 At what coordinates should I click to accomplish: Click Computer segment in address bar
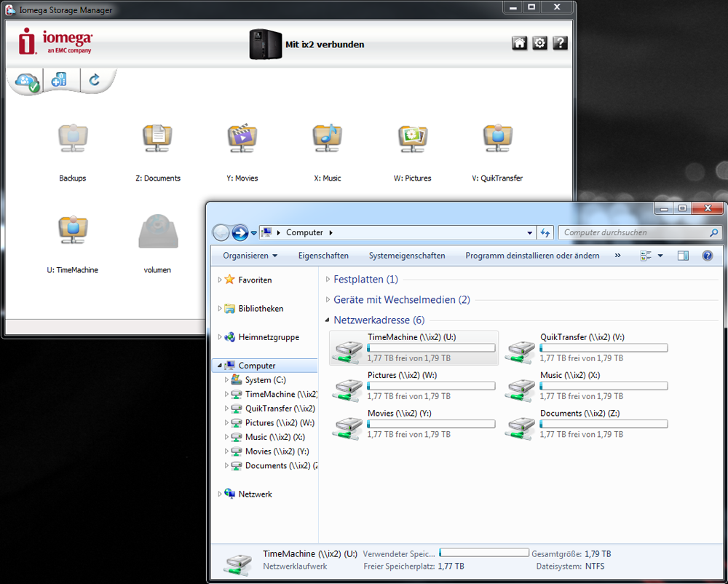click(x=304, y=232)
